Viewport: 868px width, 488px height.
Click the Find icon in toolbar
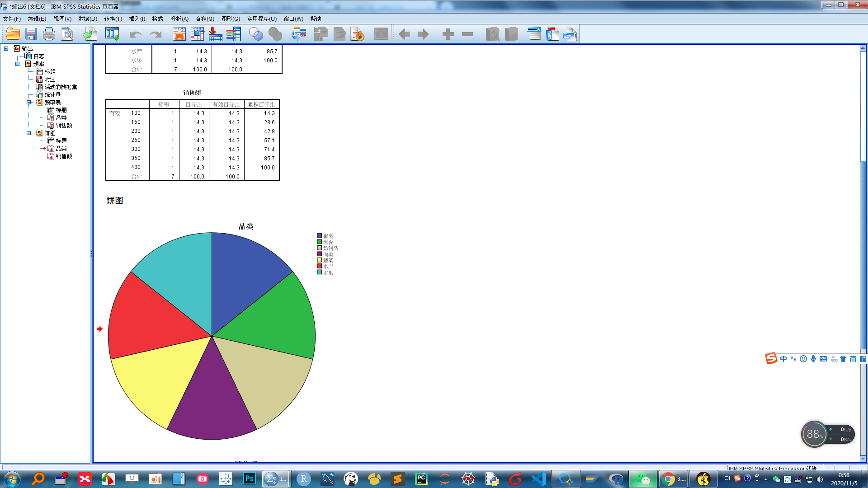coord(67,34)
